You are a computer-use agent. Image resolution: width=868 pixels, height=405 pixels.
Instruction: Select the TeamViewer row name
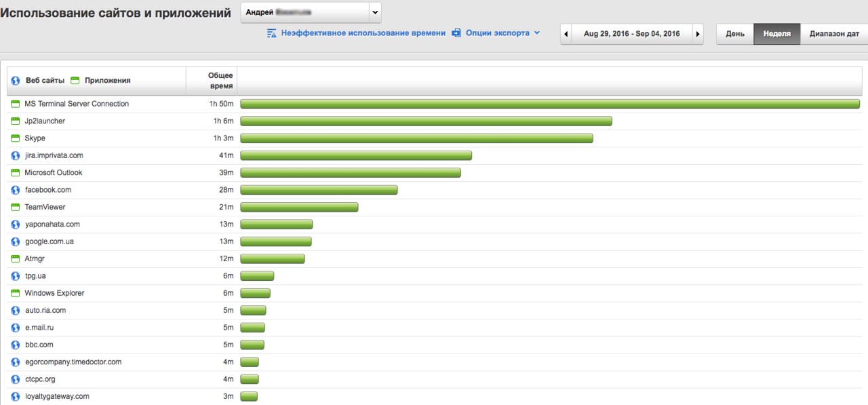tap(45, 207)
